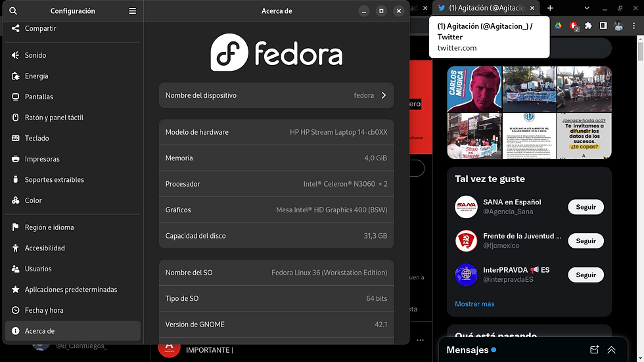The image size is (644, 362).
Task: Open the search in Configuración
Action: [x=13, y=11]
